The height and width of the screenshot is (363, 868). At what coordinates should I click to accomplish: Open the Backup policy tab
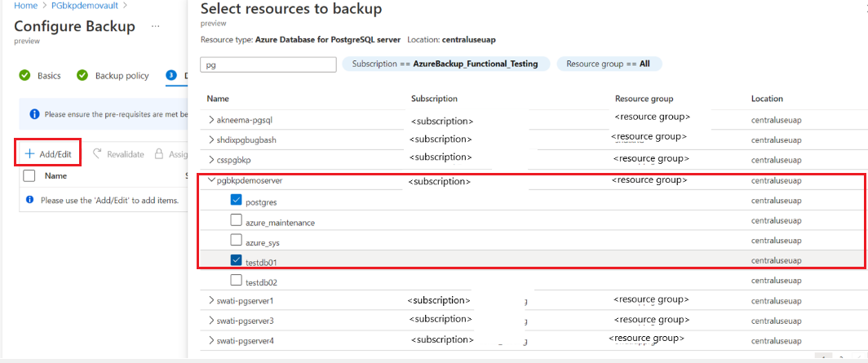point(122,76)
